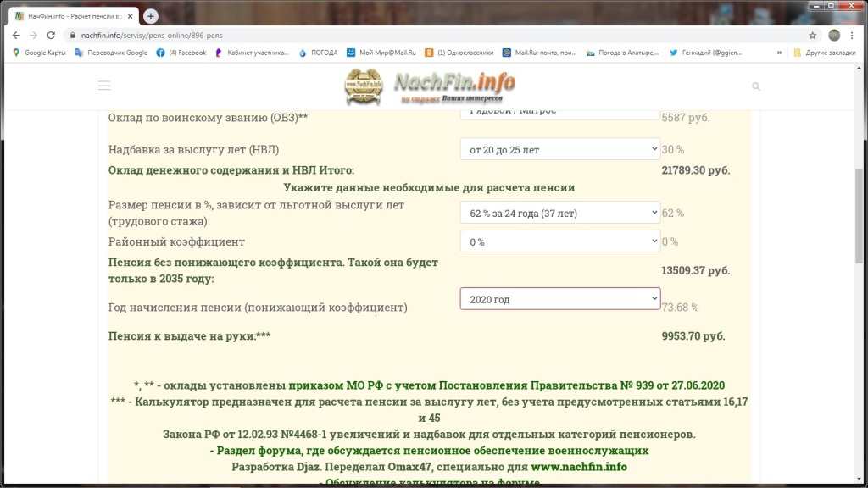Expand the pension percentage dropdown
Screen dimensions: 868x488
point(559,213)
